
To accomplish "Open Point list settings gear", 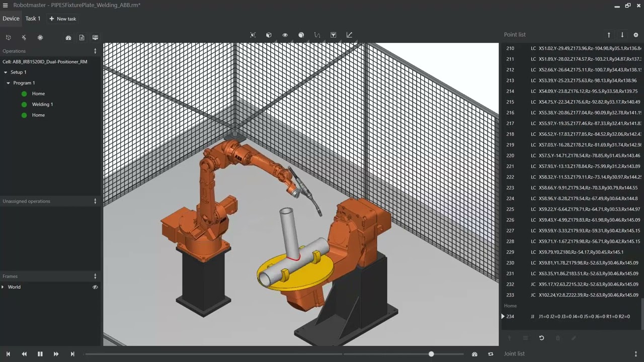I will click(x=636, y=35).
